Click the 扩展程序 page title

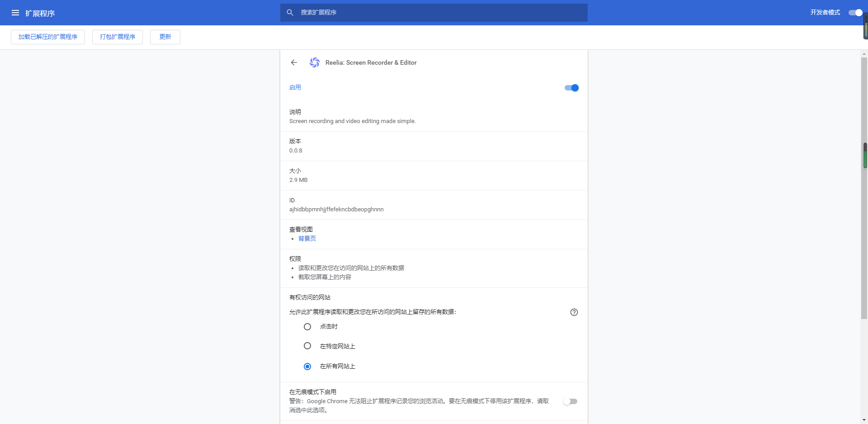point(40,13)
